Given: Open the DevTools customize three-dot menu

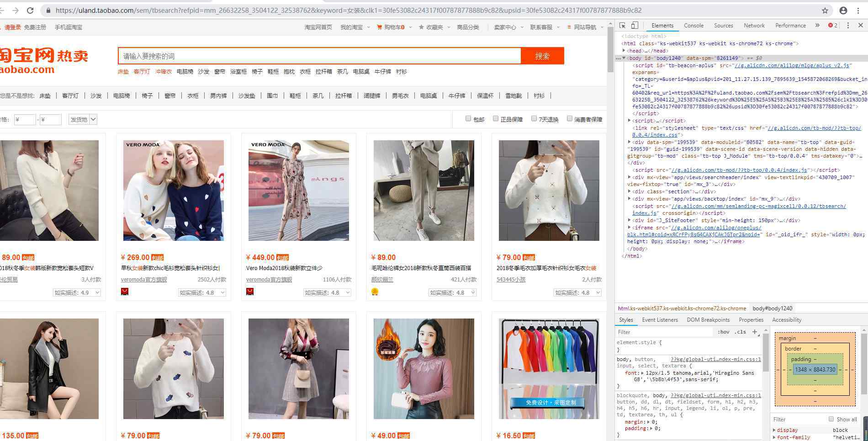Looking at the screenshot, I should (x=848, y=26).
